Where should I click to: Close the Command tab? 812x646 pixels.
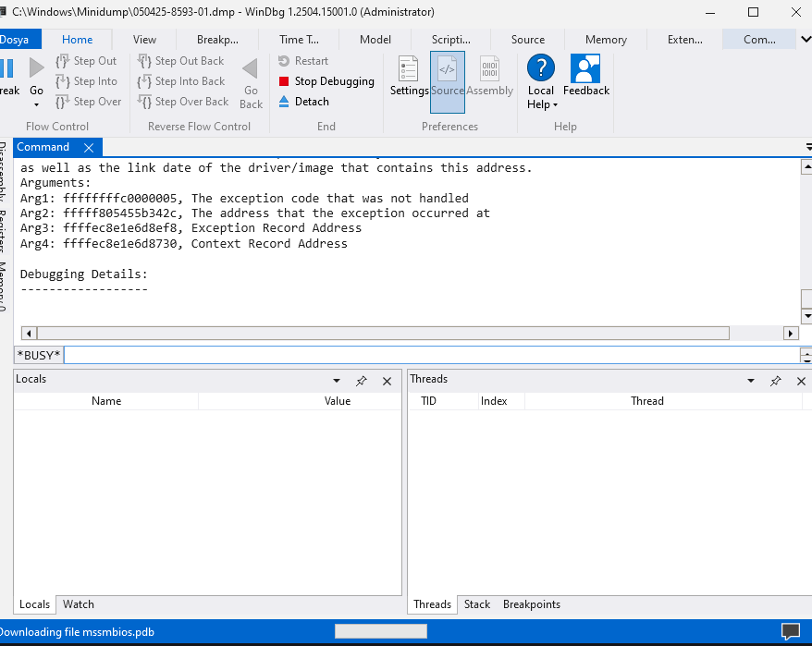click(89, 148)
